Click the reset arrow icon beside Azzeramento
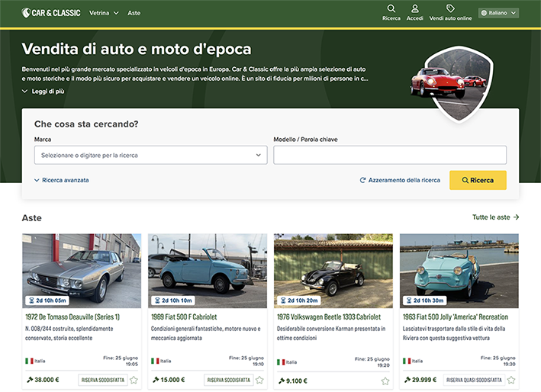 click(x=362, y=180)
